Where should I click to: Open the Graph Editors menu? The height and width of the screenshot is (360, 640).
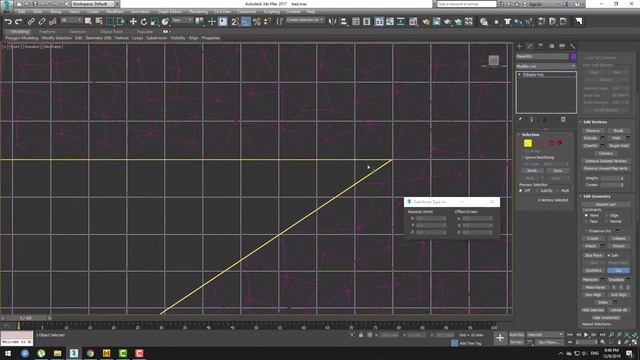(x=169, y=12)
